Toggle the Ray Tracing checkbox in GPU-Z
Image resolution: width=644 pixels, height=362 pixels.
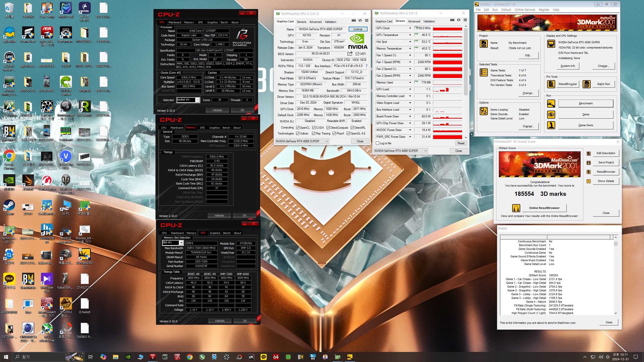[314, 133]
